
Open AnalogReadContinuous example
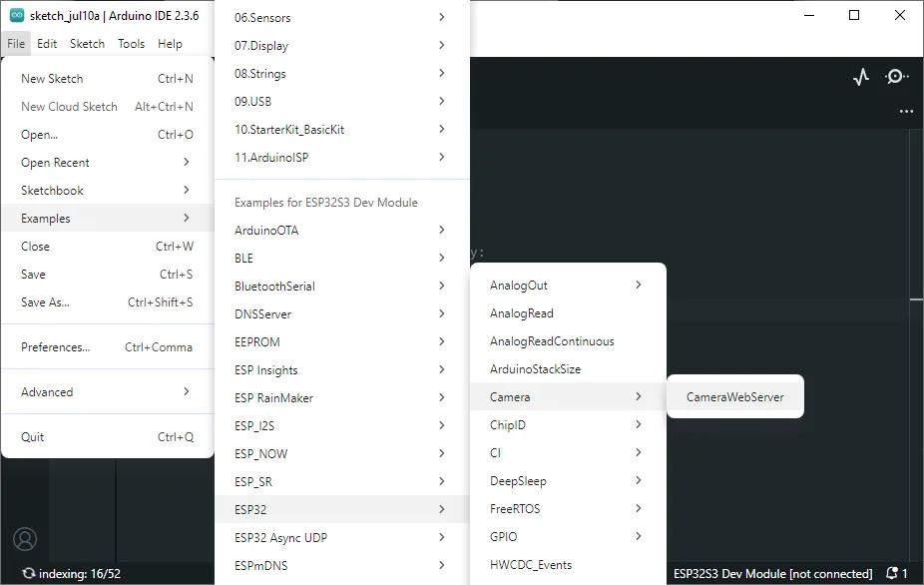[568, 341]
